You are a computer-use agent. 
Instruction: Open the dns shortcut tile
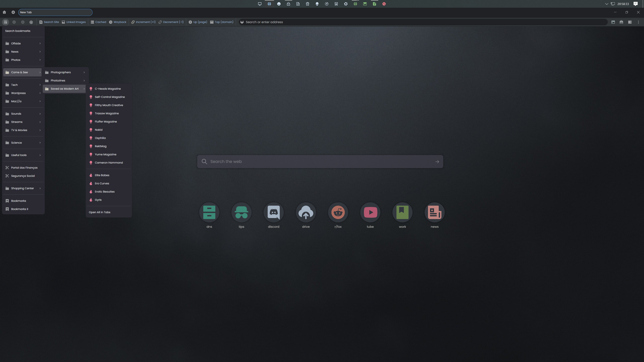click(209, 212)
